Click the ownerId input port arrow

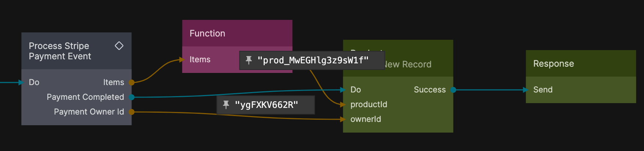[343, 119]
